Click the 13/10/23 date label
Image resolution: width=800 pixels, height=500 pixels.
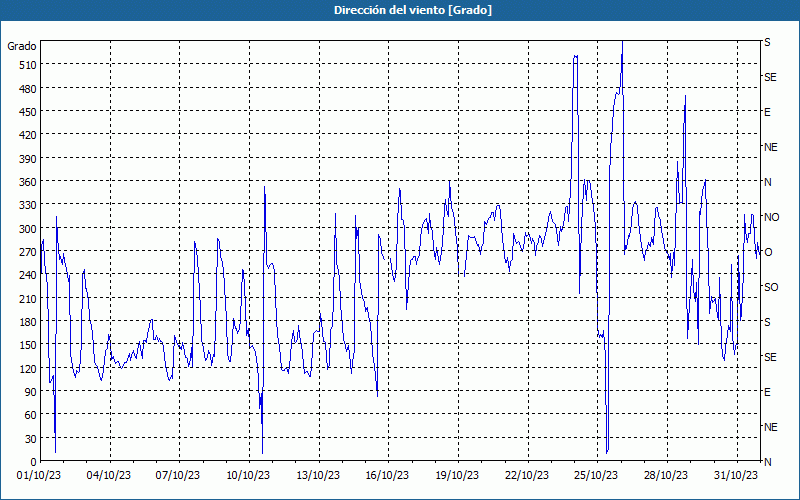(318, 476)
